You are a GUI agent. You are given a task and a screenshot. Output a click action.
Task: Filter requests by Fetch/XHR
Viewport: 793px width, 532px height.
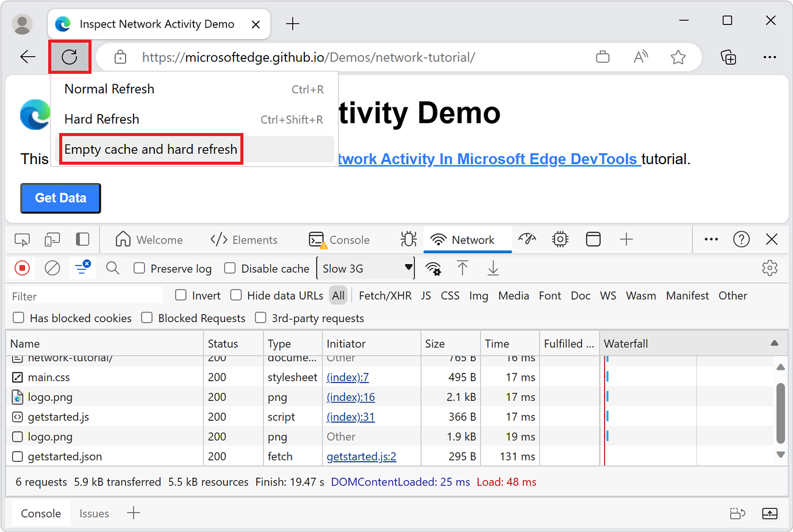pyautogui.click(x=385, y=295)
